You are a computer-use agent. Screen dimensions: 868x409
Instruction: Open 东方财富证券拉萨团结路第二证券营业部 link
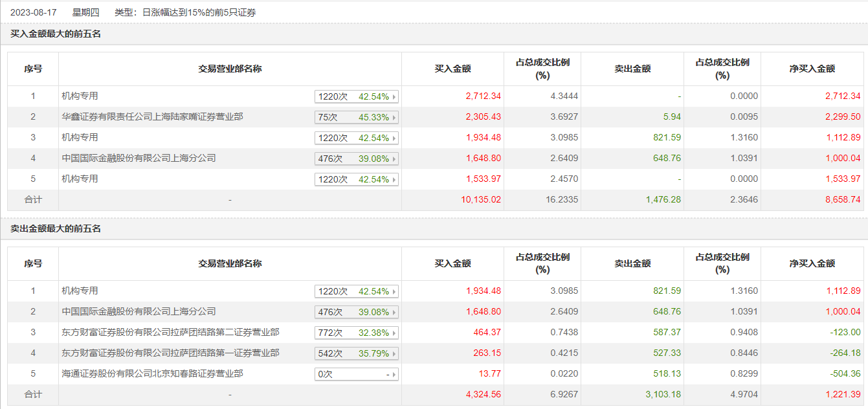click(170, 333)
